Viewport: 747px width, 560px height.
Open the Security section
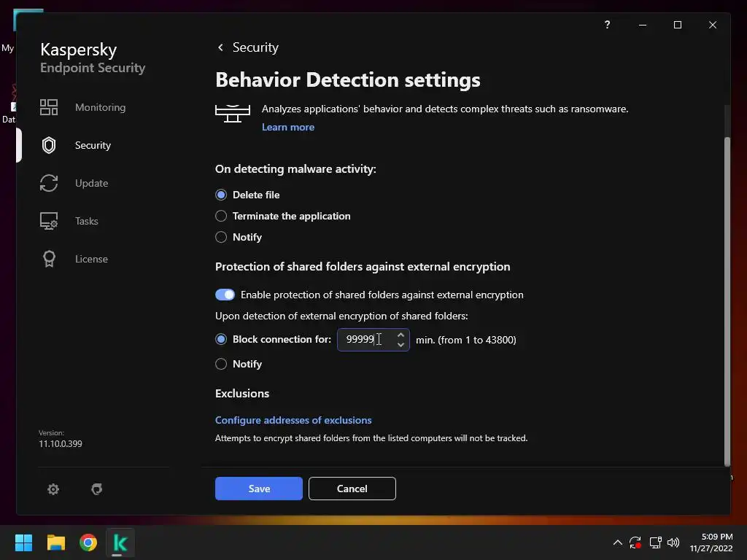[x=93, y=145]
